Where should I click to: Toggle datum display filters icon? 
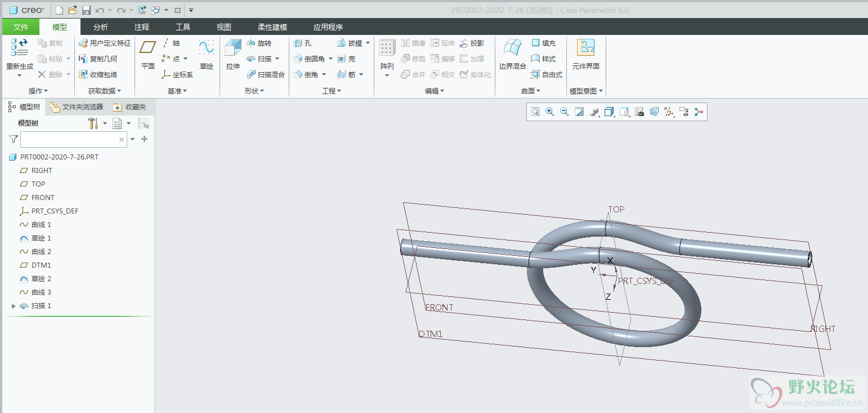click(669, 112)
